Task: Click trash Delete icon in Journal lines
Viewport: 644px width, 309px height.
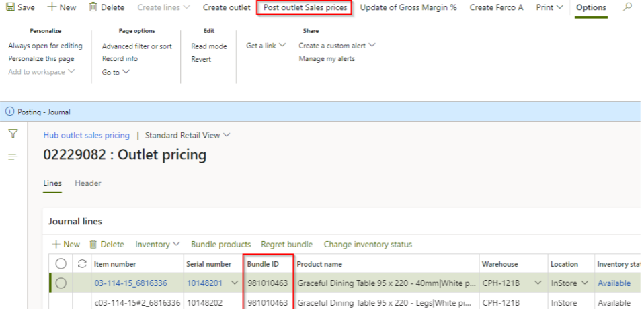Action: [x=93, y=245]
